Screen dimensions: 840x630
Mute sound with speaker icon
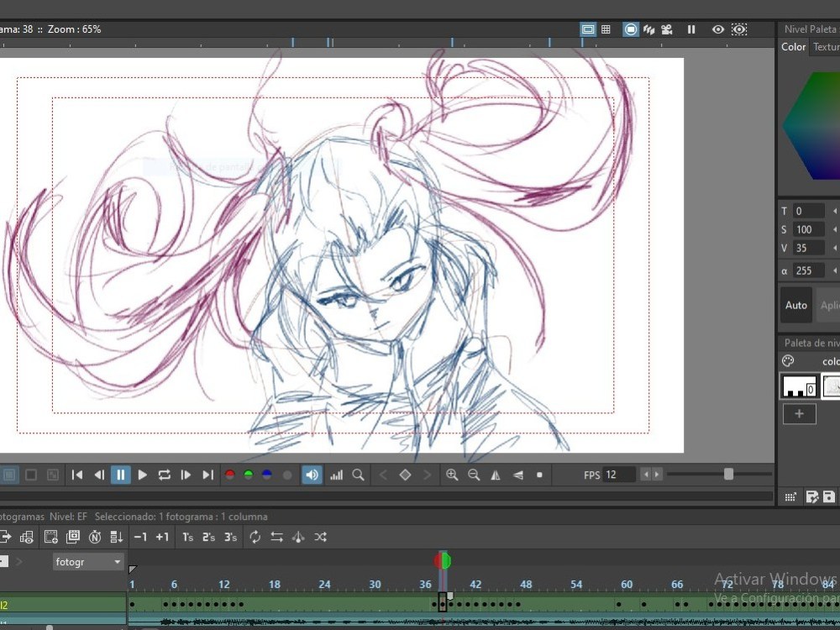click(312, 475)
